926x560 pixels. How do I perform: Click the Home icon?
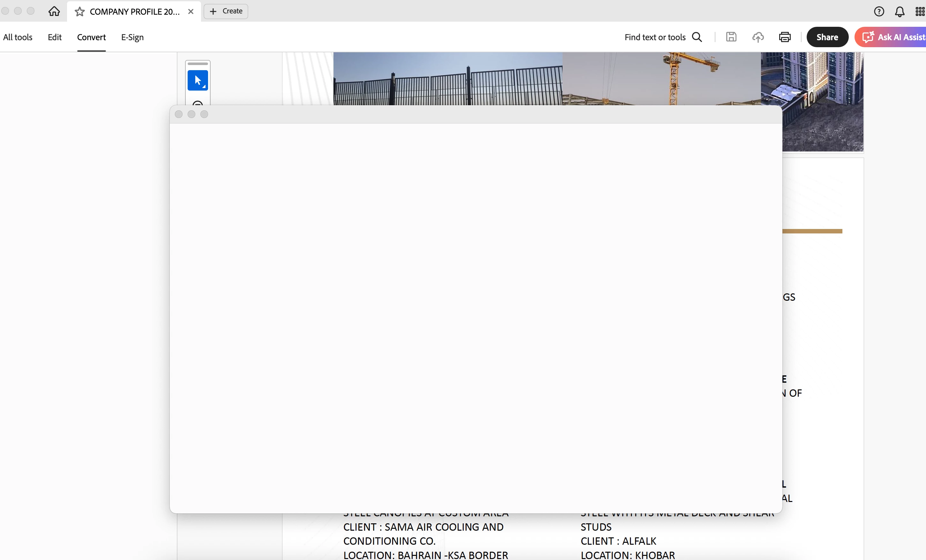pos(54,11)
